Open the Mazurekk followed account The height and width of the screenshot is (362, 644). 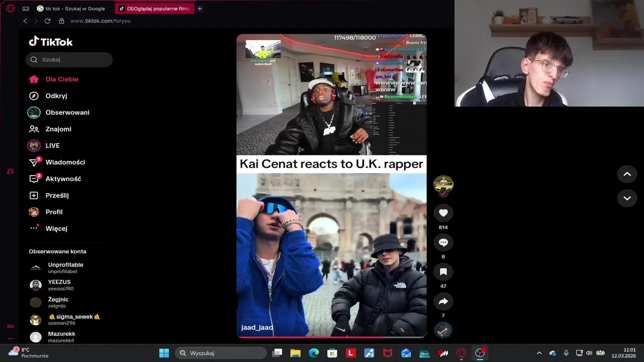click(x=53, y=337)
